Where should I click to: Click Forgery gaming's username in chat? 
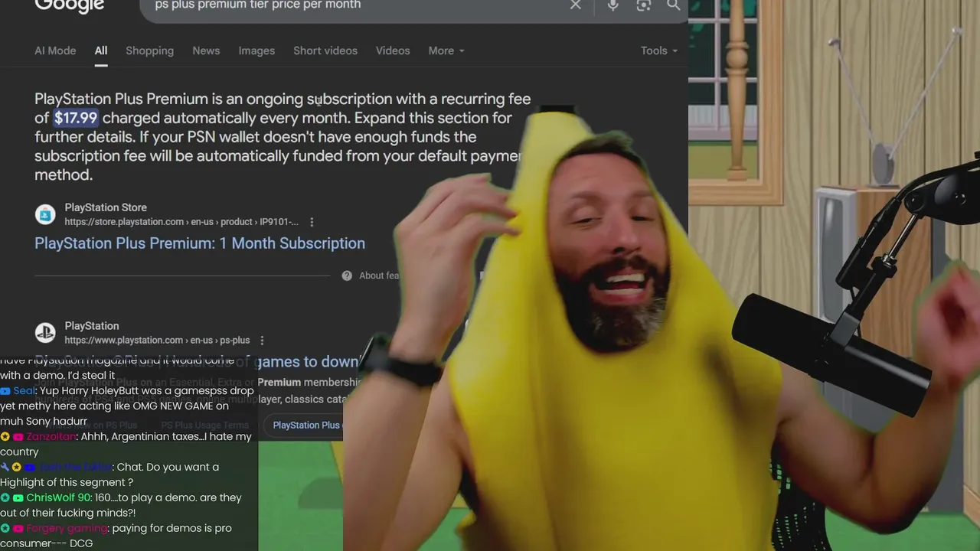tap(67, 529)
